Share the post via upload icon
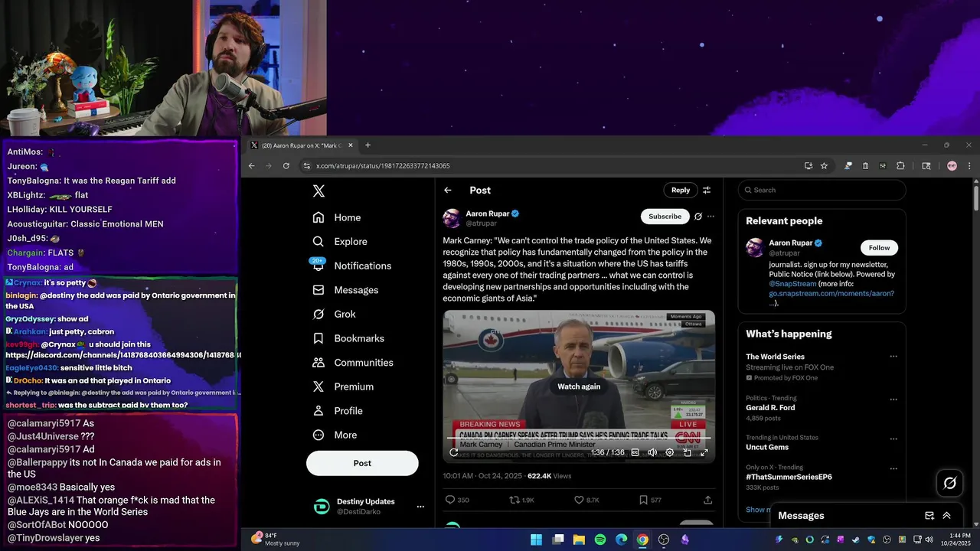The image size is (980, 551). pyautogui.click(x=707, y=500)
